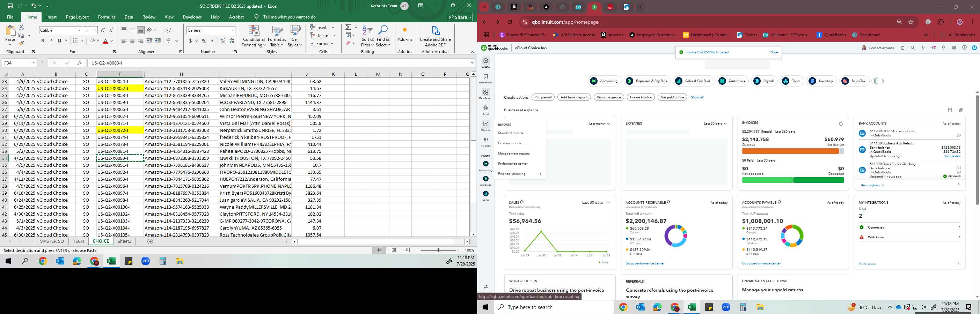Toggle Align Right in Excel ribbon

(141, 41)
